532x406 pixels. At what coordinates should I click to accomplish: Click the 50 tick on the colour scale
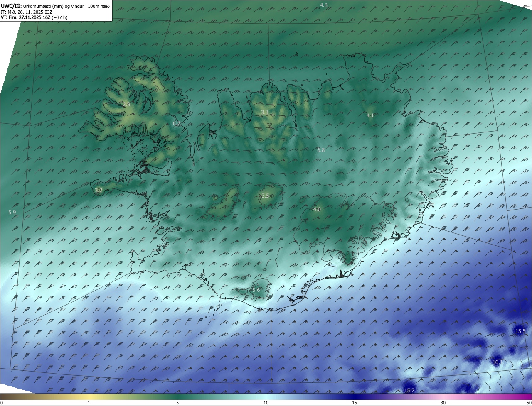pyautogui.click(x=529, y=403)
